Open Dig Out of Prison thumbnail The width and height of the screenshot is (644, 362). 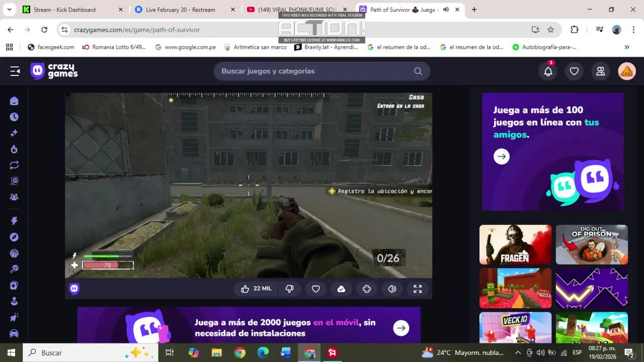point(592,244)
